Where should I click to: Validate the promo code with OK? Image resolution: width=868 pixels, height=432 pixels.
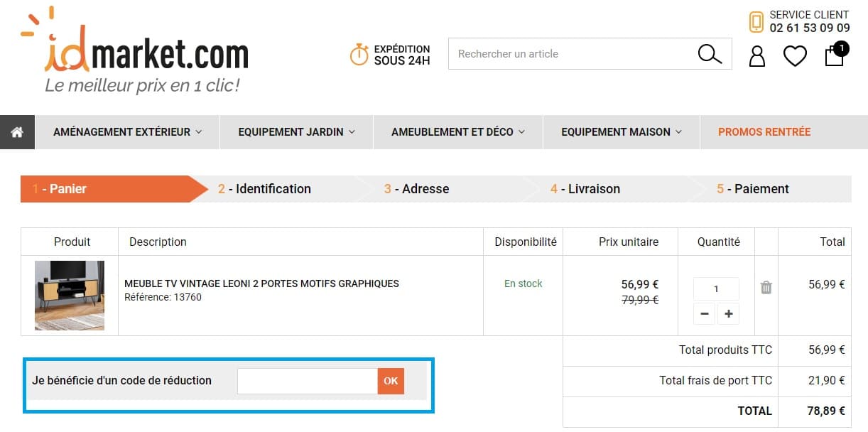click(x=390, y=381)
